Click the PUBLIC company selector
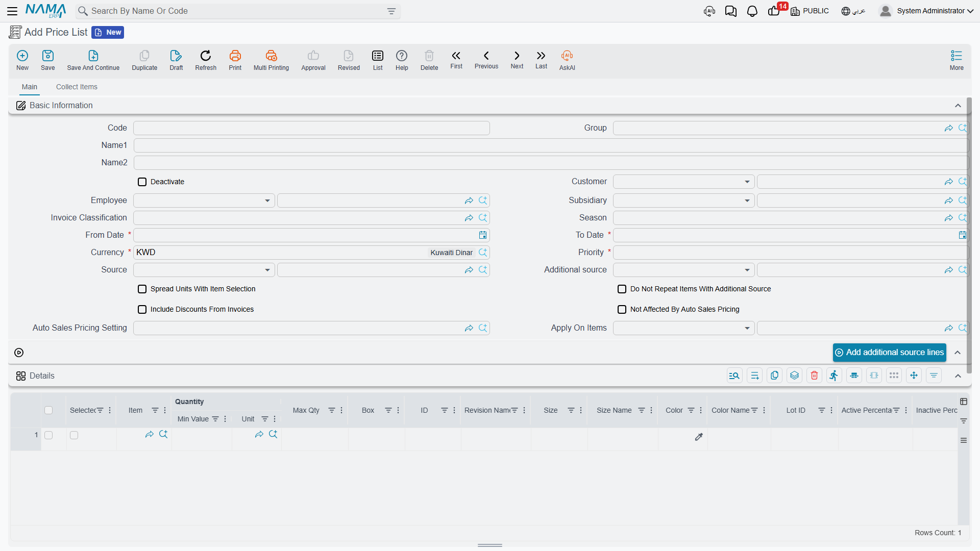Image resolution: width=980 pixels, height=551 pixels. pos(810,11)
